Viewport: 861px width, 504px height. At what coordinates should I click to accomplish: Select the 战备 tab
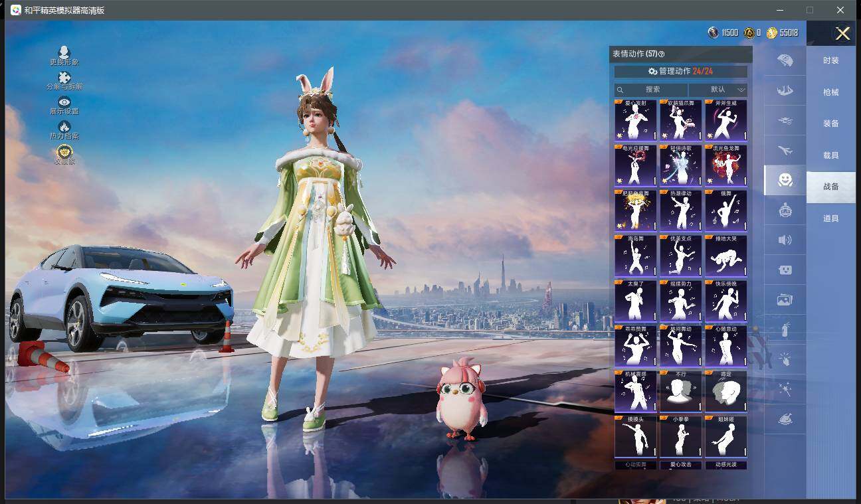click(x=831, y=187)
